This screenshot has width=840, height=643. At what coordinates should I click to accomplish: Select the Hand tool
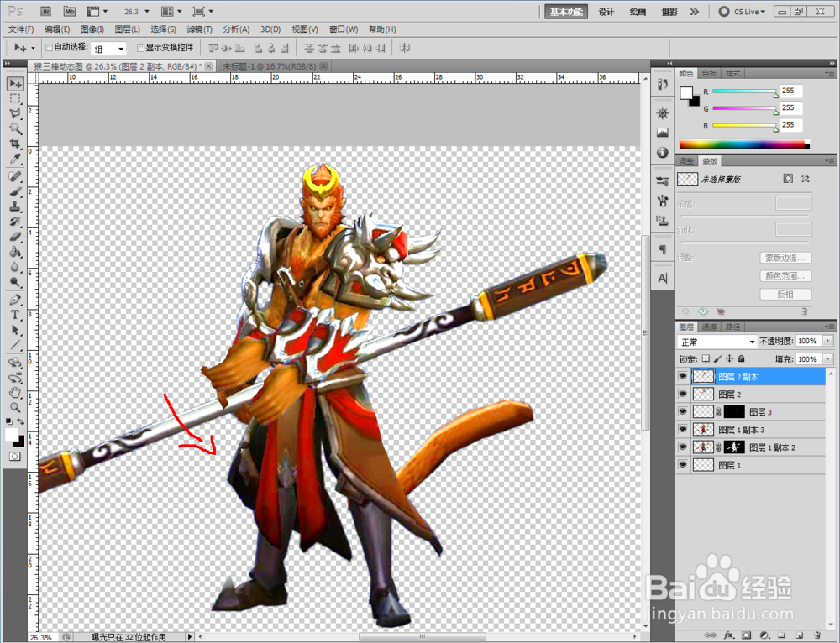[x=15, y=393]
